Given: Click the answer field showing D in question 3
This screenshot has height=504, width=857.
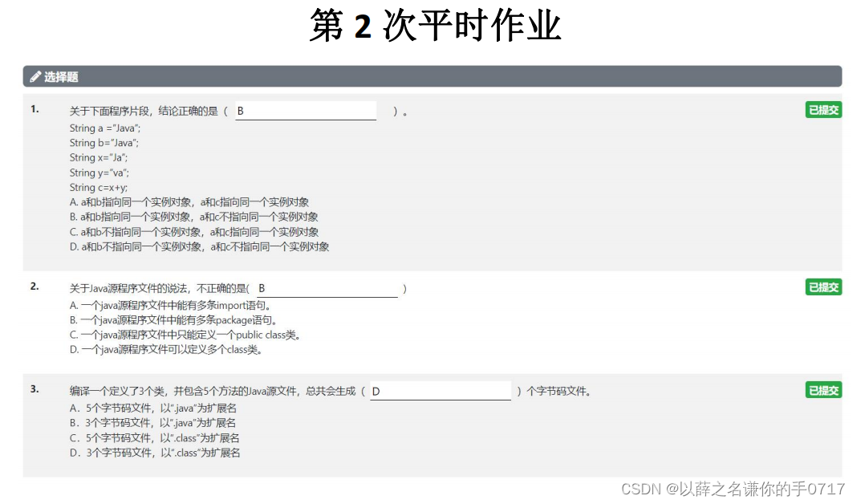Looking at the screenshot, I should (x=440, y=391).
